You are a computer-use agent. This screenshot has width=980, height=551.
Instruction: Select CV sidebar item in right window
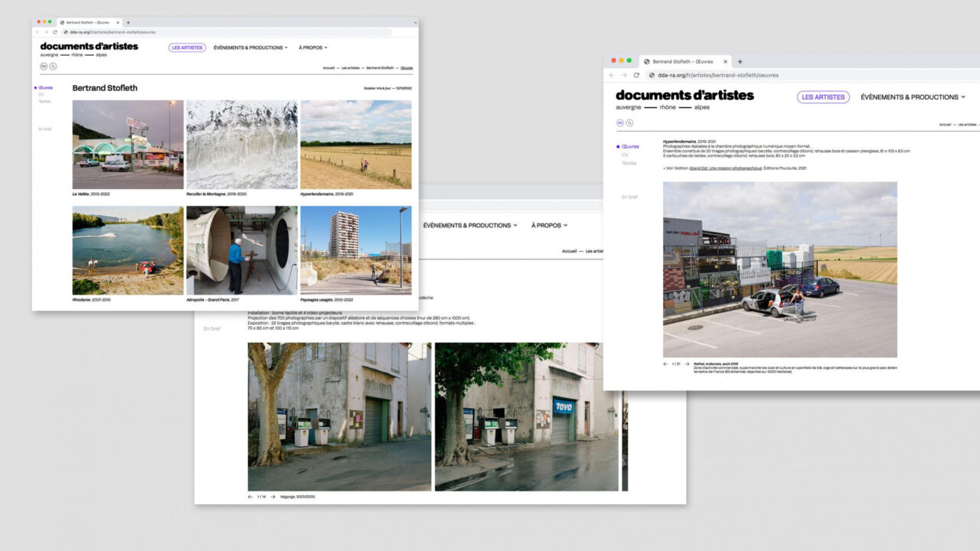pyautogui.click(x=625, y=155)
